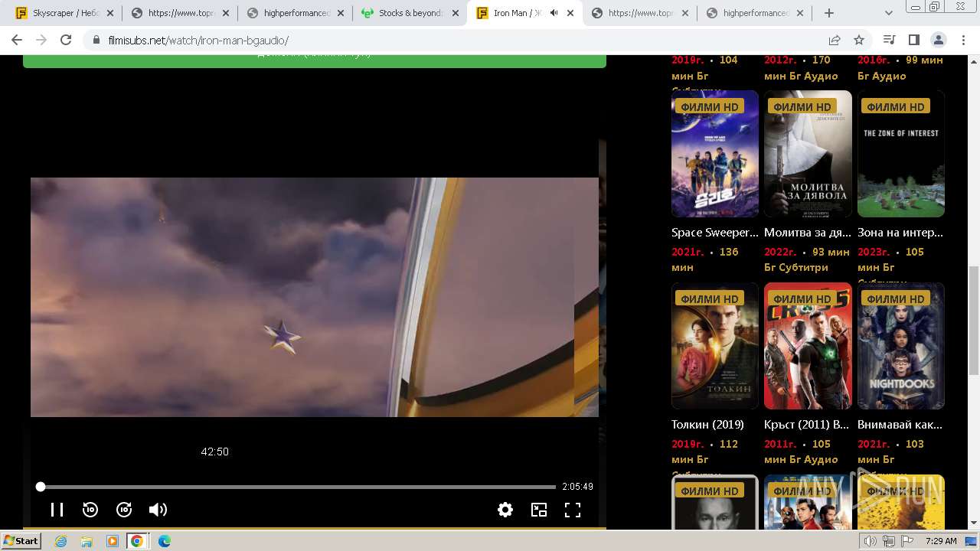Toggle picture-in-picture mode

coord(539,510)
